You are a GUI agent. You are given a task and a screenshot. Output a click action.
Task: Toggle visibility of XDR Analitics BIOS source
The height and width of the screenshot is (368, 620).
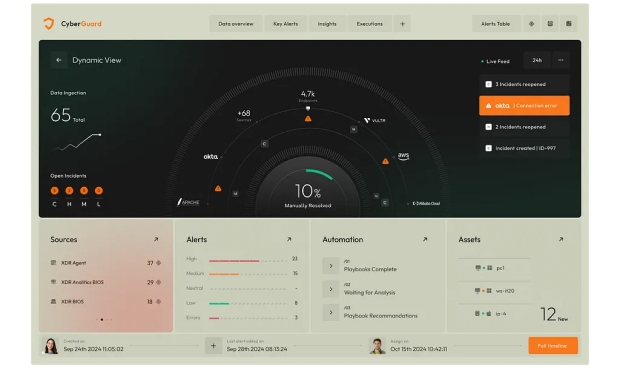click(159, 282)
